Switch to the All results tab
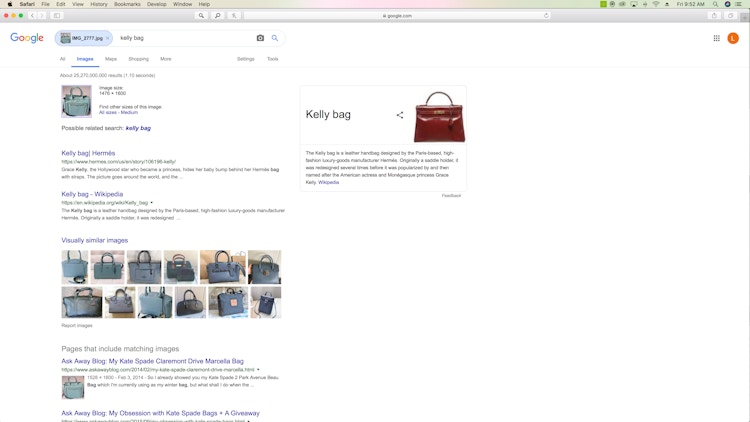Viewport: 750px width, 422px height. (x=62, y=59)
